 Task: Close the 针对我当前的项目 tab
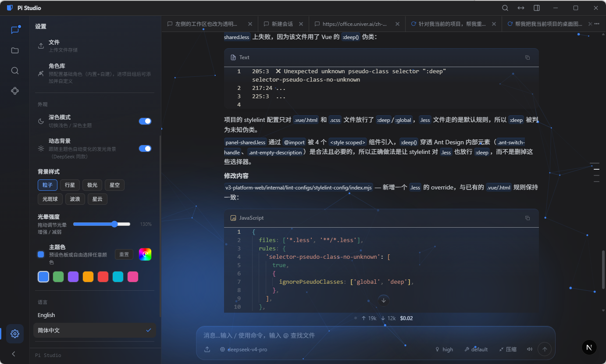coord(494,24)
